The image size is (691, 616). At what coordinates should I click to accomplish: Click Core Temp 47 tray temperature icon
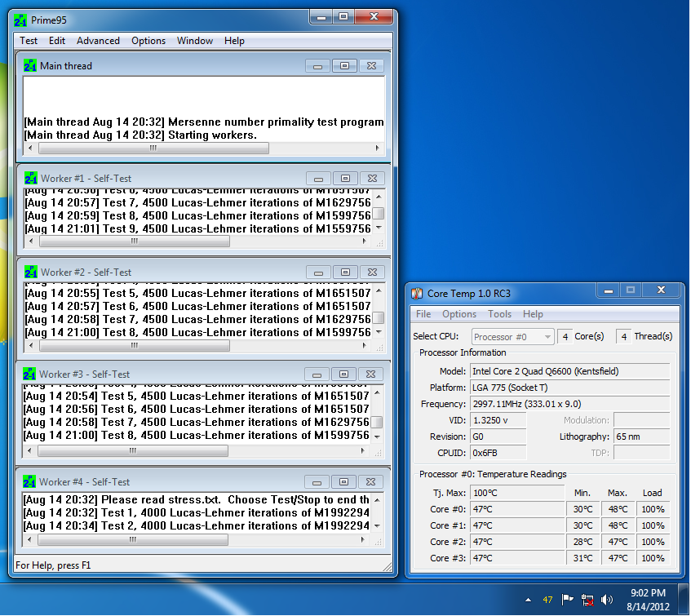(x=547, y=600)
